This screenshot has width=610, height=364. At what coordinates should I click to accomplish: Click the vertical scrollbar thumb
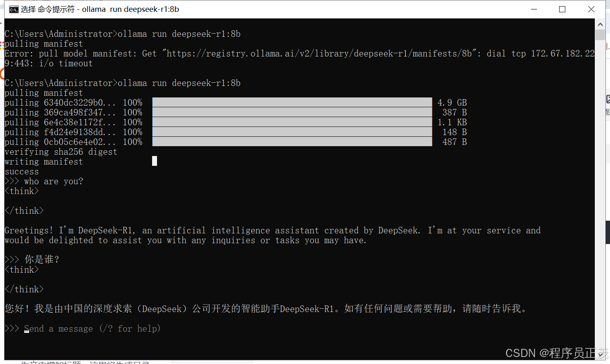pos(600,35)
